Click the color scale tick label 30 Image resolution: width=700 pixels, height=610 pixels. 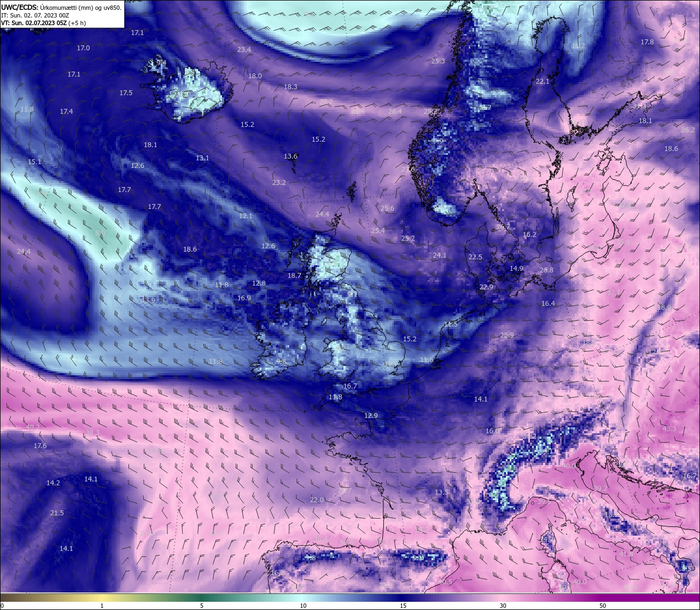tap(503, 606)
